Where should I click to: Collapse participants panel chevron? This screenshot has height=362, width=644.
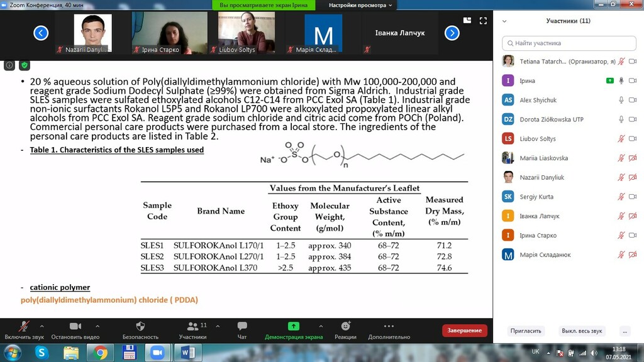(x=504, y=21)
